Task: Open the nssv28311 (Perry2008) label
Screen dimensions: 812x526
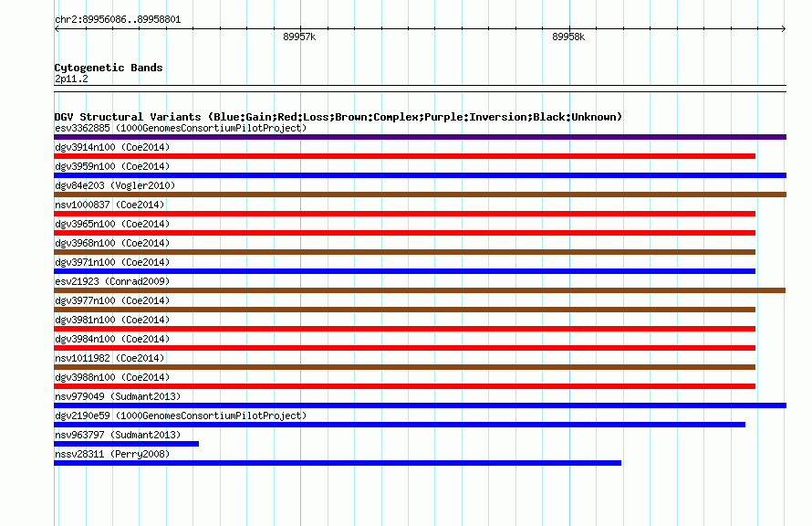Action: click(x=112, y=454)
